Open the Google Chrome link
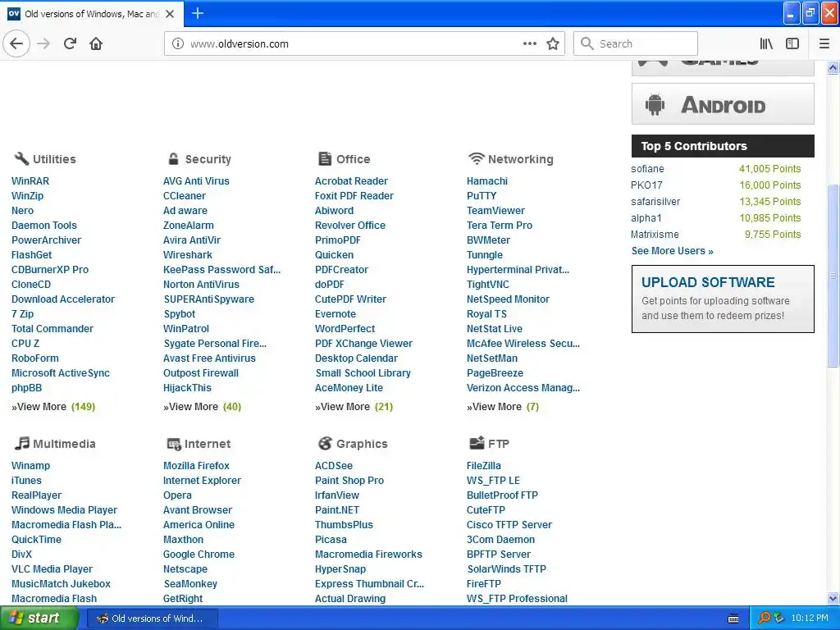 click(x=199, y=555)
